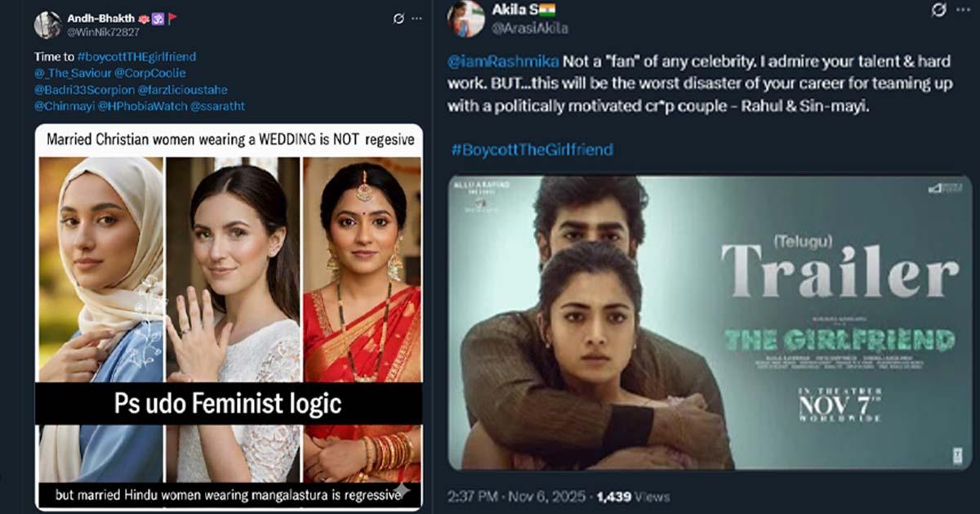The height and width of the screenshot is (514, 980).
Task: Open the @_The_Saviour mention
Action: pos(73,74)
